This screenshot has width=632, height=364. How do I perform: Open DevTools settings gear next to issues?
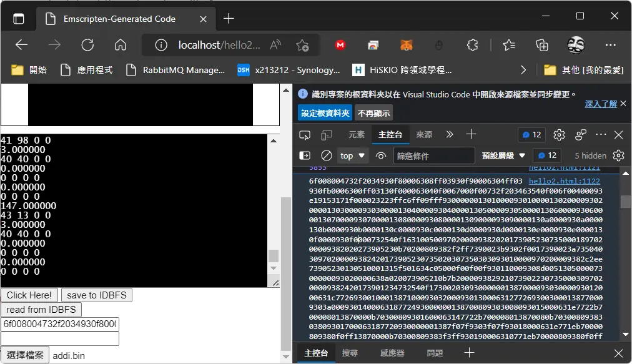point(559,135)
